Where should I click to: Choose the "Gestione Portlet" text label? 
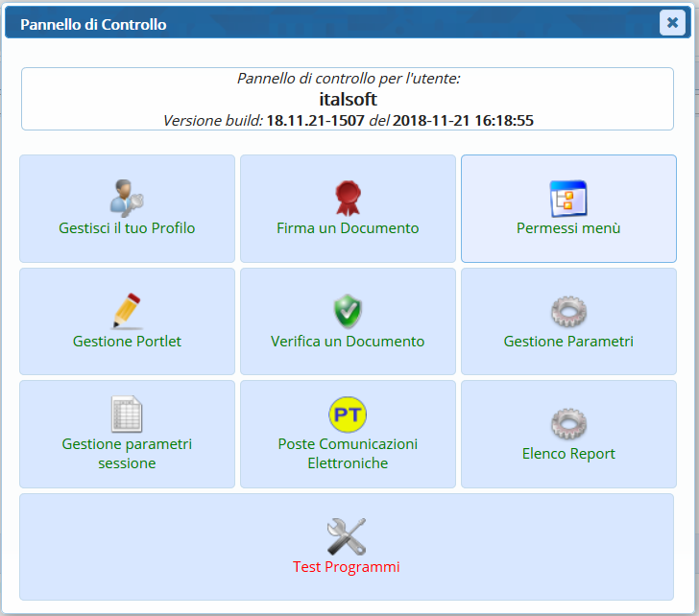click(x=127, y=342)
